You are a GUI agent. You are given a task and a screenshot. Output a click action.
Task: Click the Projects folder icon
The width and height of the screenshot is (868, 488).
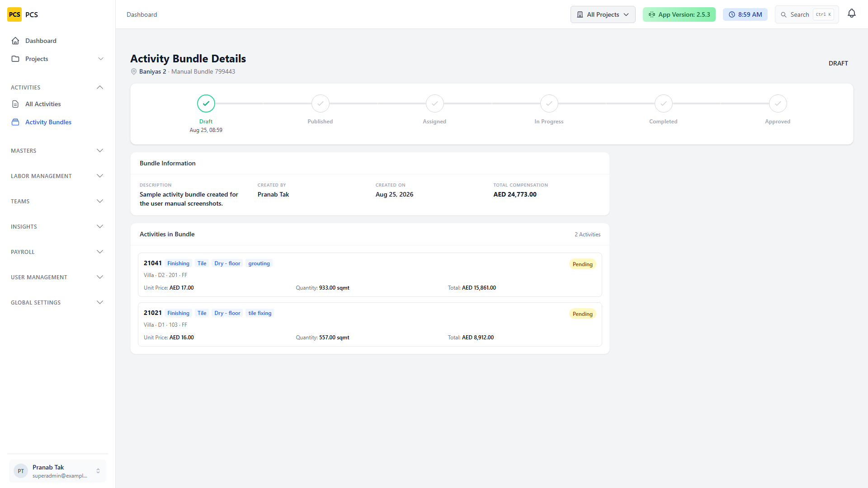(x=15, y=59)
